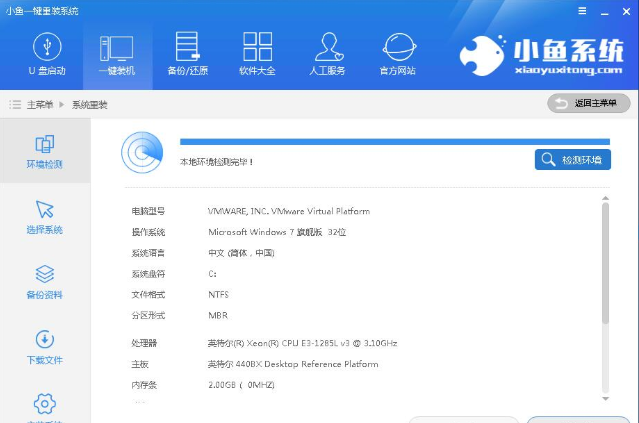
Task: Select MBR partition type value
Action: [x=218, y=315]
